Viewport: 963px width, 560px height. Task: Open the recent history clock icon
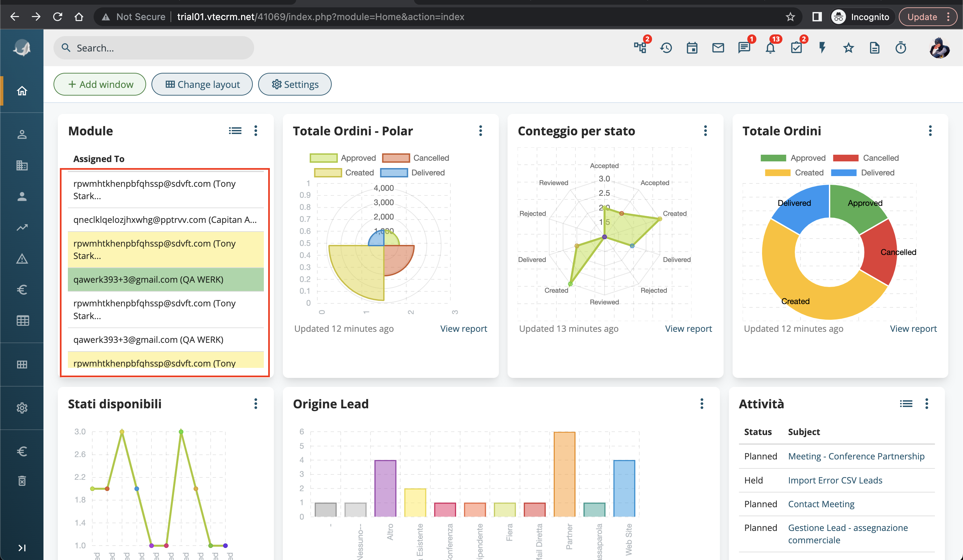[666, 48]
